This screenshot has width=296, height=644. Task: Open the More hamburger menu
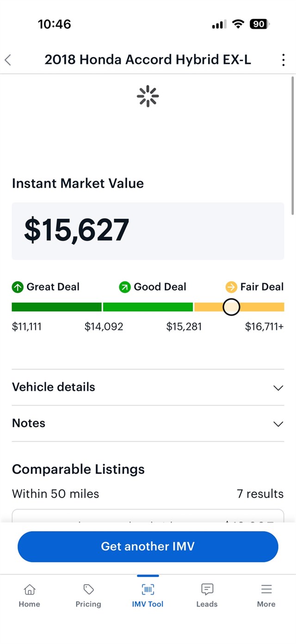(x=266, y=589)
